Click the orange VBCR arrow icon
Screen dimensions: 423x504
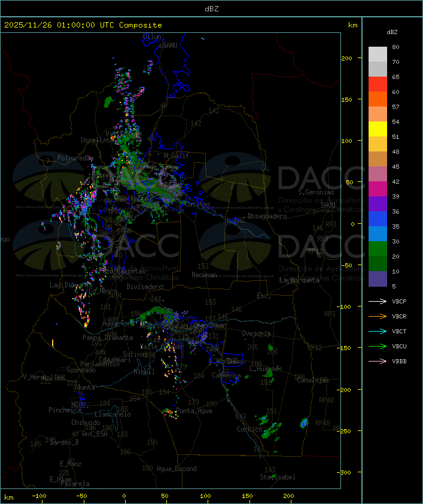(x=378, y=316)
